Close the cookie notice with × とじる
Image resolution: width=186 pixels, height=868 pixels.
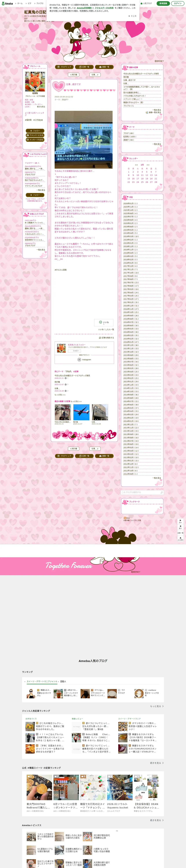(x=132, y=16)
